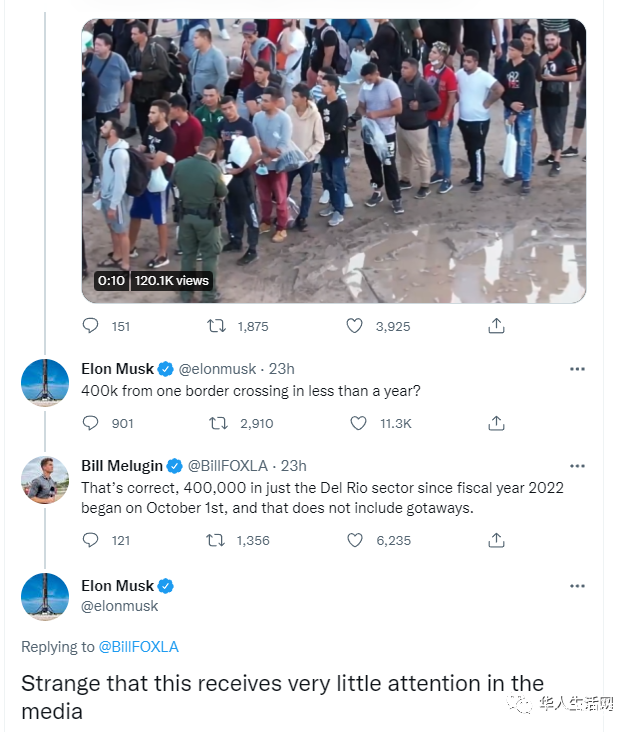Share the video tweet

tap(496, 326)
